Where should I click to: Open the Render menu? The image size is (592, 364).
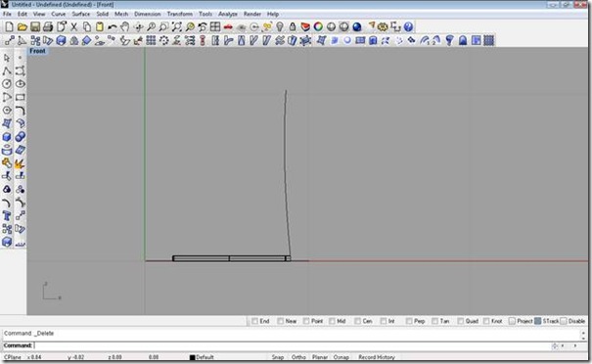pos(252,14)
